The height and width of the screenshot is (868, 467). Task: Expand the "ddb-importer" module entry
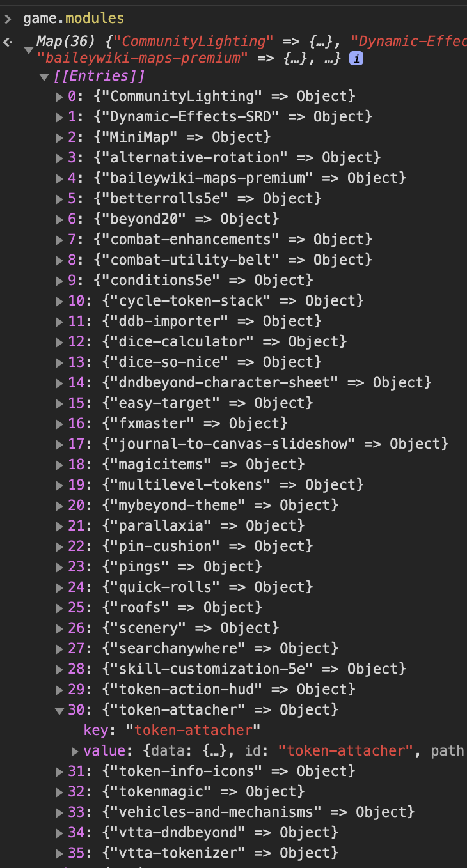[59, 321]
